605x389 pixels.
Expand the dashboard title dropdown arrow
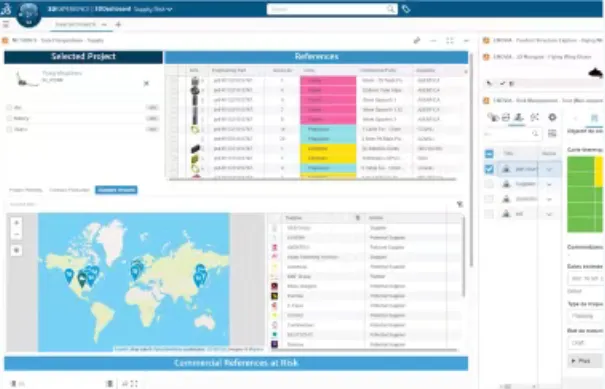click(x=169, y=9)
